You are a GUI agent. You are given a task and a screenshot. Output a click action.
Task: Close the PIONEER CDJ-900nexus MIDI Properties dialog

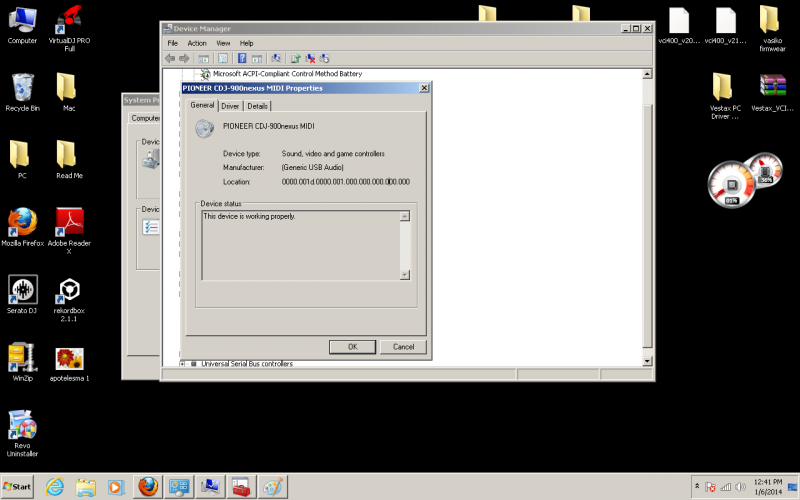click(x=424, y=88)
